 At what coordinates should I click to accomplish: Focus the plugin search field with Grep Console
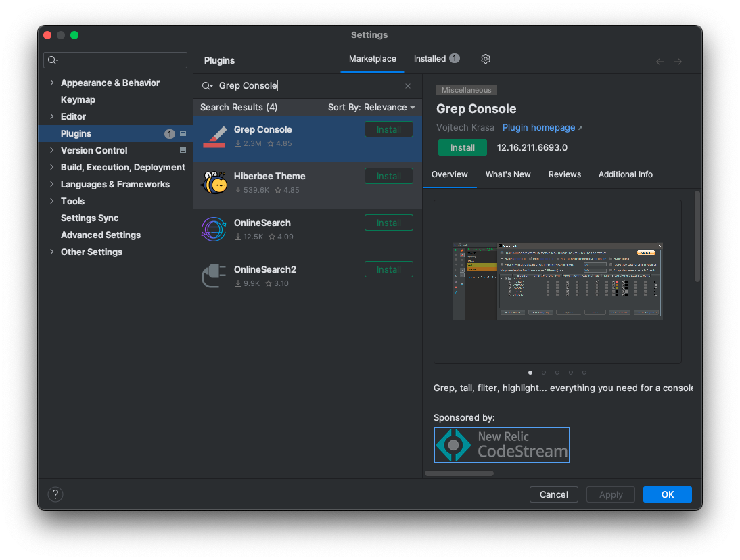pyautogui.click(x=307, y=86)
